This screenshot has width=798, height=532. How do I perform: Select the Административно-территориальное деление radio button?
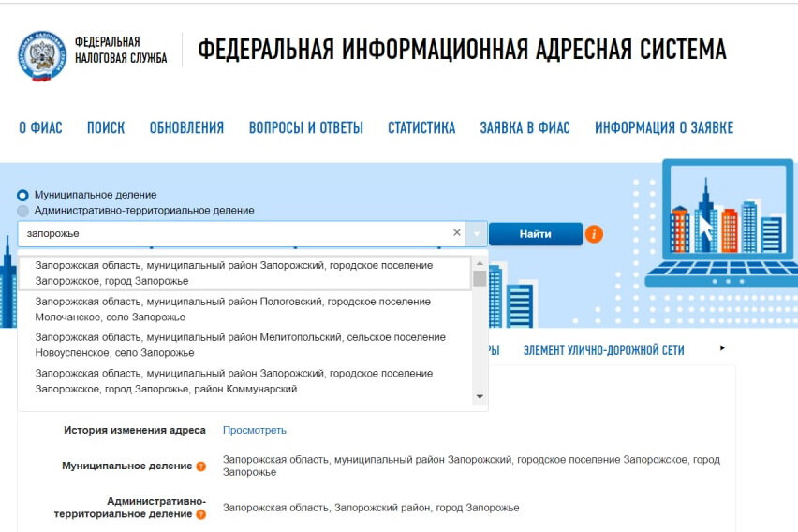[22, 211]
